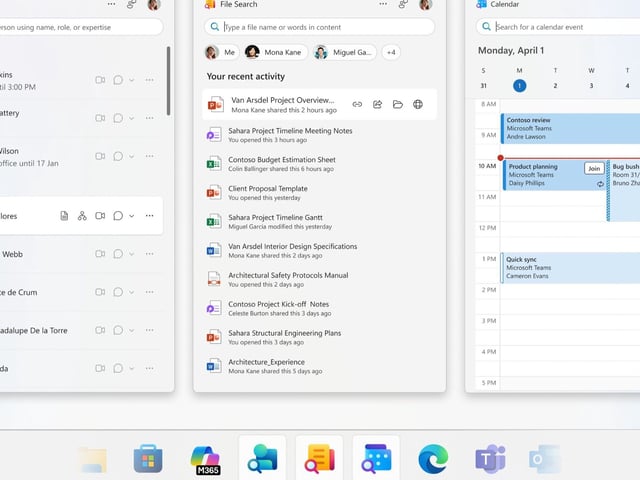Expand the +4 more people filter

[x=391, y=52]
